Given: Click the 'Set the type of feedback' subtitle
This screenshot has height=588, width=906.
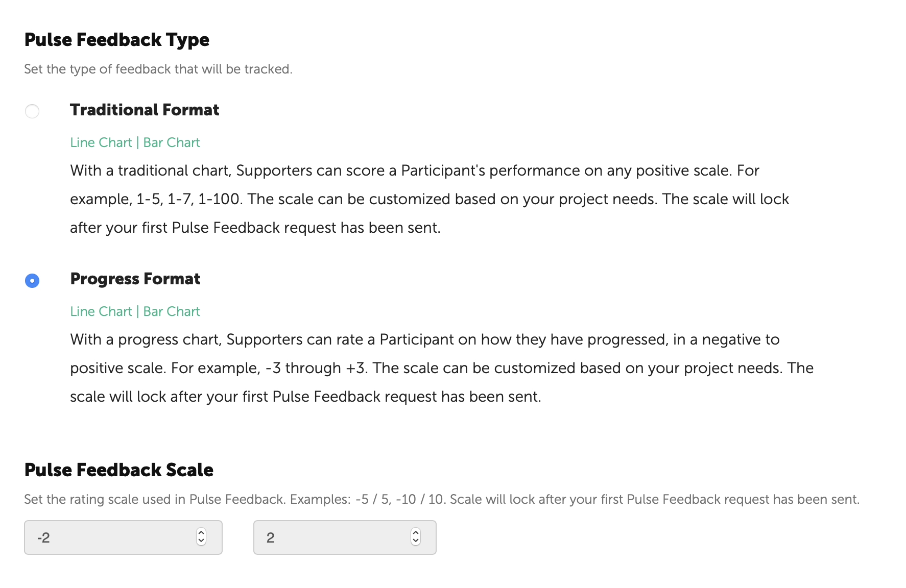Looking at the screenshot, I should coord(158,69).
